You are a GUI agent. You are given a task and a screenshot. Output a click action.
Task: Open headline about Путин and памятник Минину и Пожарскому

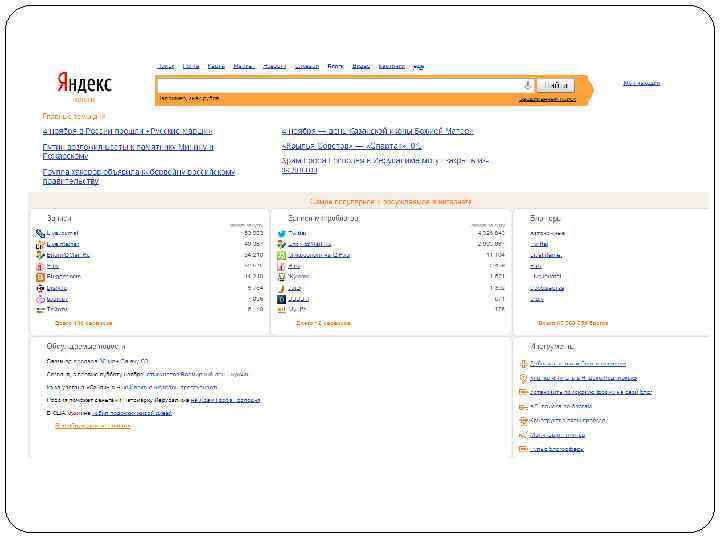[128, 151]
